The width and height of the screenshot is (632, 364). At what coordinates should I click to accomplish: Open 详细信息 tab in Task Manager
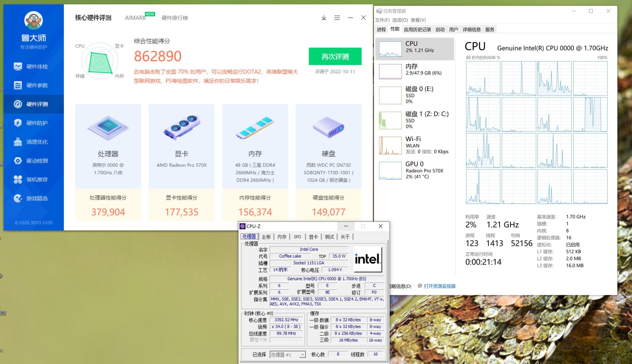pyautogui.click(x=471, y=29)
